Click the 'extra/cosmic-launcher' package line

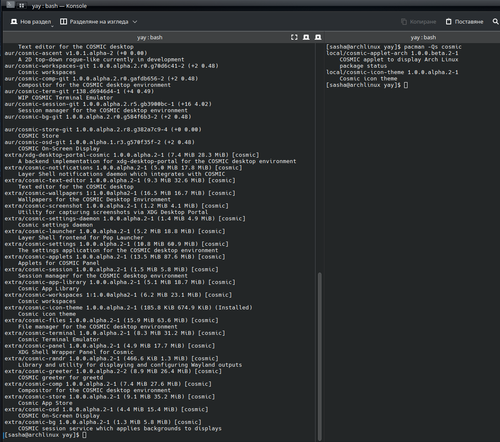coord(115,231)
